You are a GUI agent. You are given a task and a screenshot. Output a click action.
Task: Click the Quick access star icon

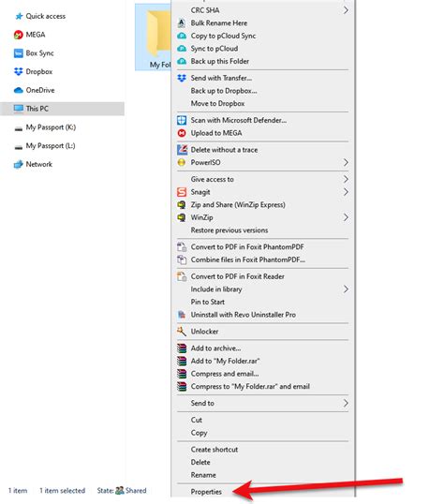point(19,16)
